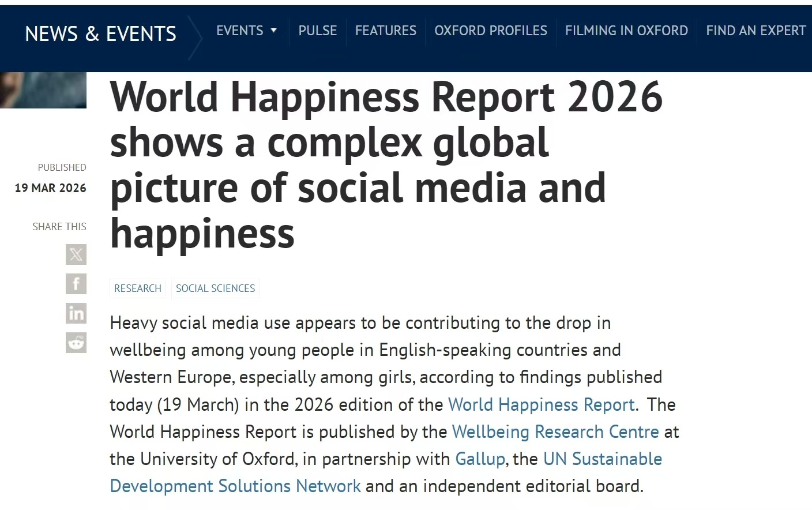Screen dimensions: 812x510
Task: Open the World Happiness Report link
Action: click(x=542, y=405)
